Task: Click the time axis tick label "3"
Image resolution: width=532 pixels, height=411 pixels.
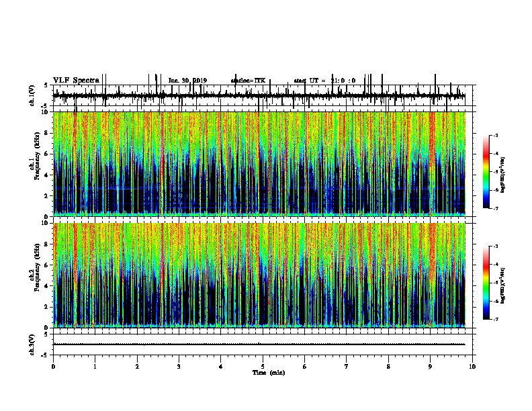Action: click(179, 367)
